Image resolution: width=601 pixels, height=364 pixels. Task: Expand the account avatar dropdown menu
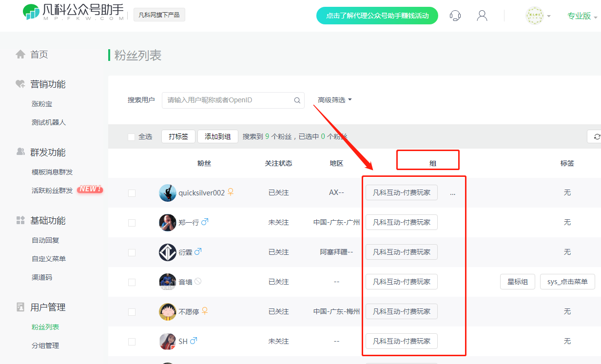tap(538, 16)
